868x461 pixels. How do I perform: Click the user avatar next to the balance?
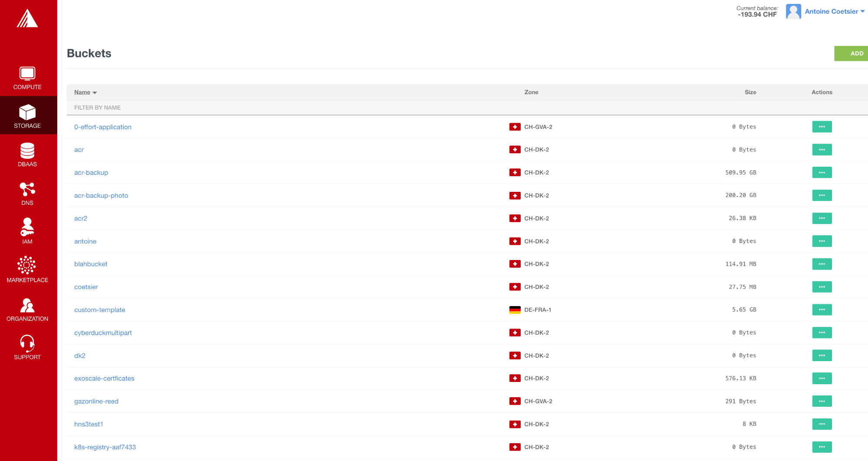tap(793, 11)
